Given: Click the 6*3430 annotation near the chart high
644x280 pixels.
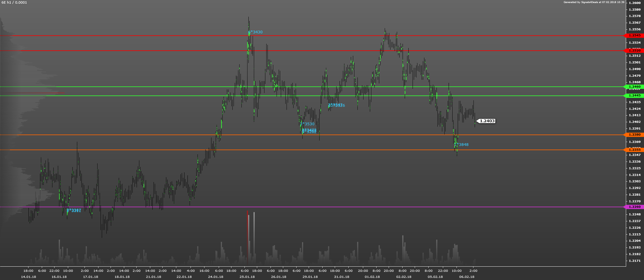Looking at the screenshot, I should click(255, 32).
